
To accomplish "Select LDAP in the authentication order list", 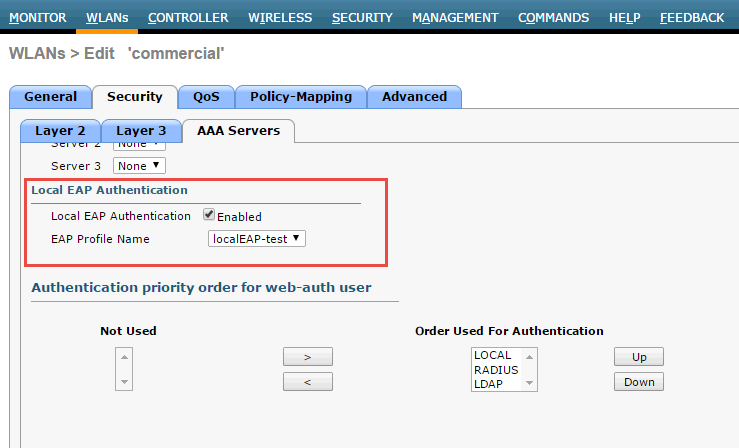I will click(x=488, y=384).
